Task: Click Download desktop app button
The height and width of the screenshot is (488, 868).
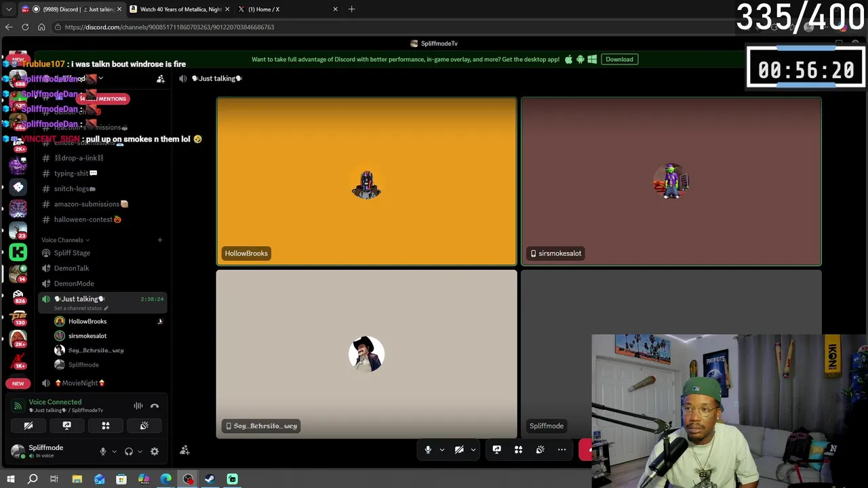Action: 619,60
